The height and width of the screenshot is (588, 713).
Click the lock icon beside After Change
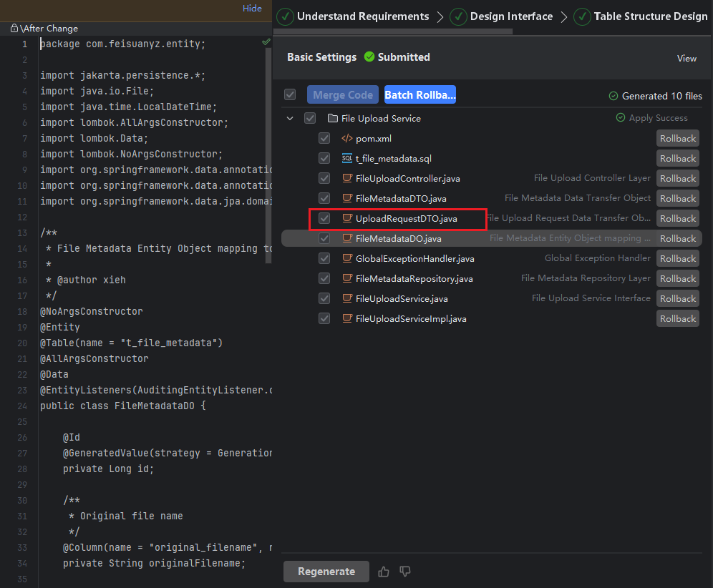point(14,29)
